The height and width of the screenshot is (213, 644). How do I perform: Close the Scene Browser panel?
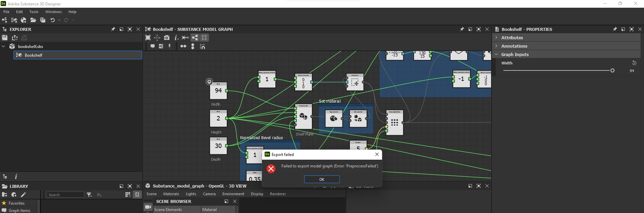coord(235,201)
